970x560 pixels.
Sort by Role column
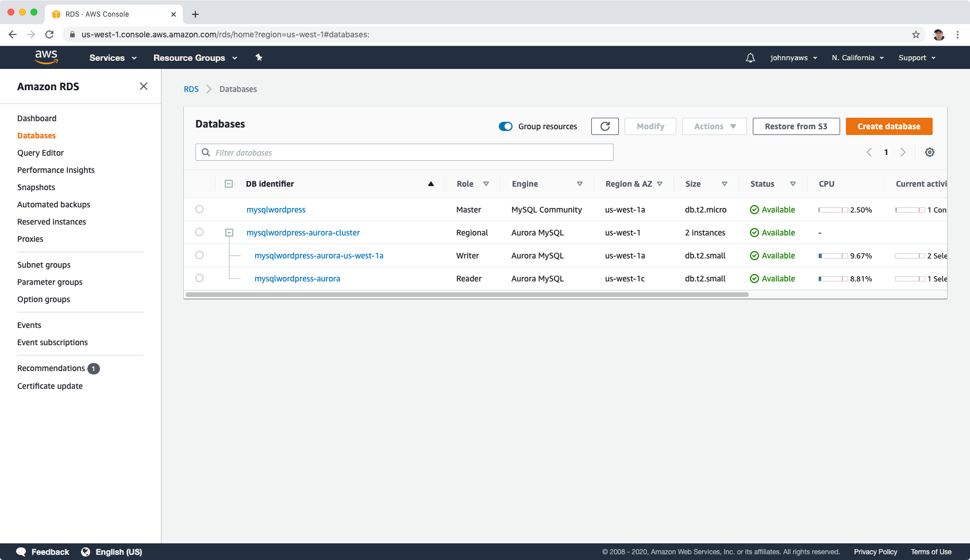pos(486,184)
